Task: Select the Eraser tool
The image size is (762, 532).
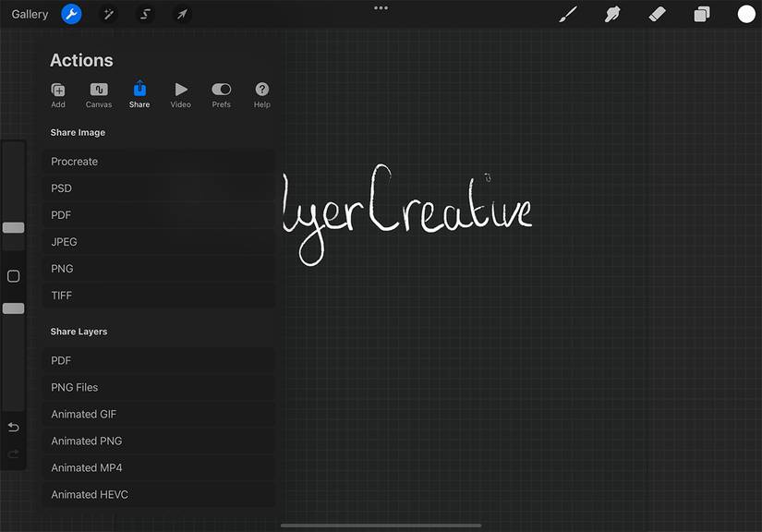Action: [657, 14]
